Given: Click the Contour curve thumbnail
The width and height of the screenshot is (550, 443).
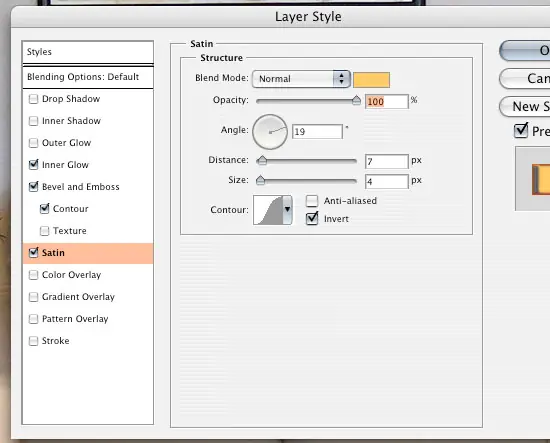Looking at the screenshot, I should pyautogui.click(x=268, y=210).
